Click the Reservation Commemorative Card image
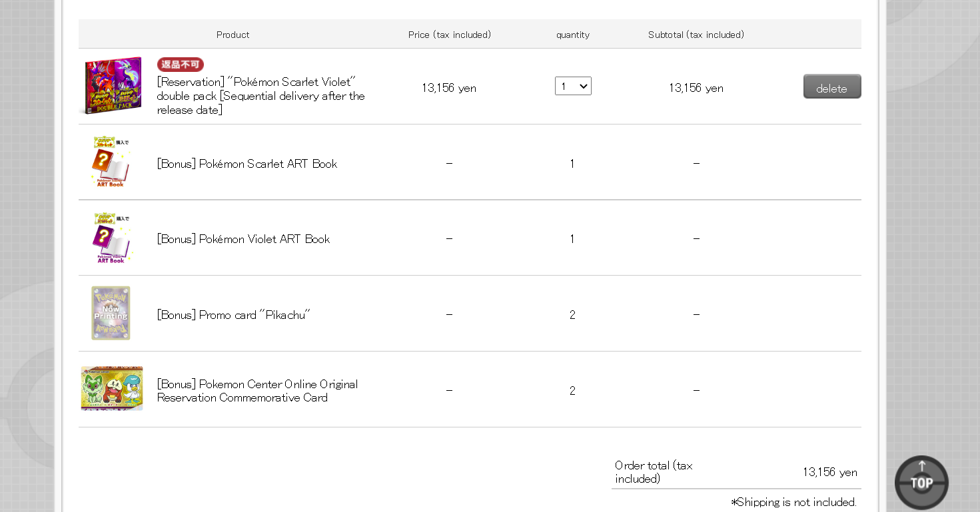Screen dimensions: 980x512 (x=112, y=388)
